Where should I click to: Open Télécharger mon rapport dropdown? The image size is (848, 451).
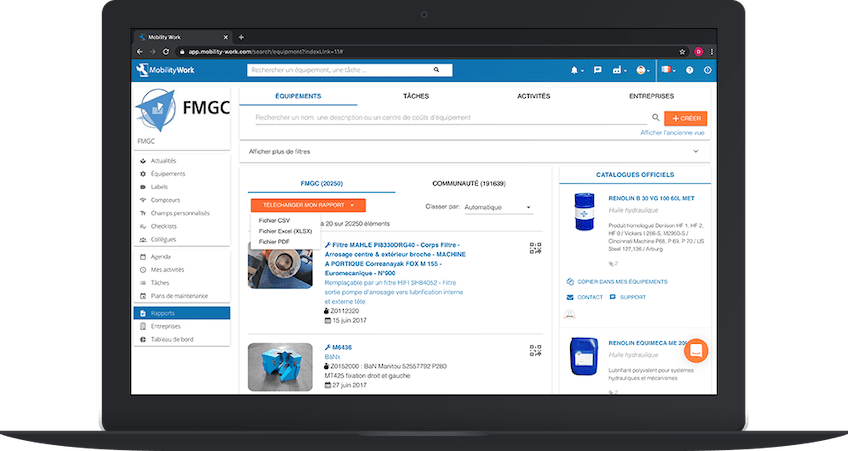tap(308, 205)
